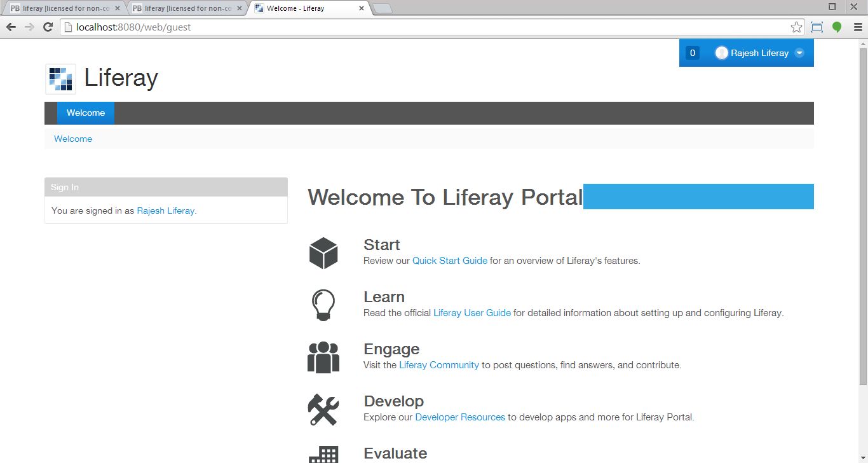
Task: Select the Start cube icon
Action: click(x=323, y=252)
